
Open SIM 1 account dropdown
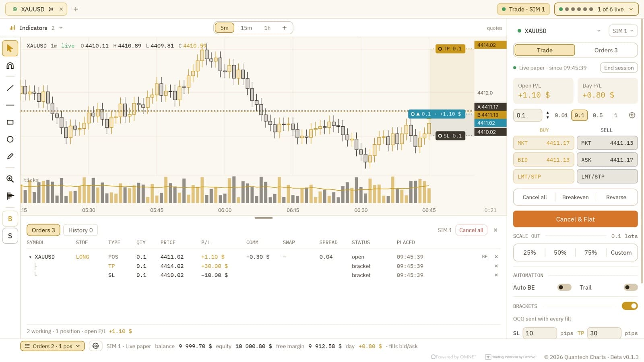point(623,31)
